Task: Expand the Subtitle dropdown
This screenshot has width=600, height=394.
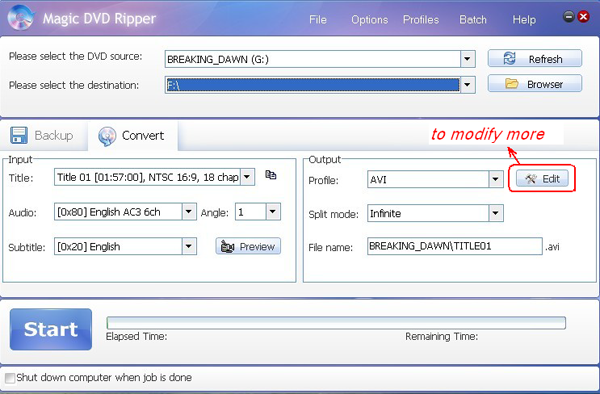Action: pyautogui.click(x=189, y=246)
